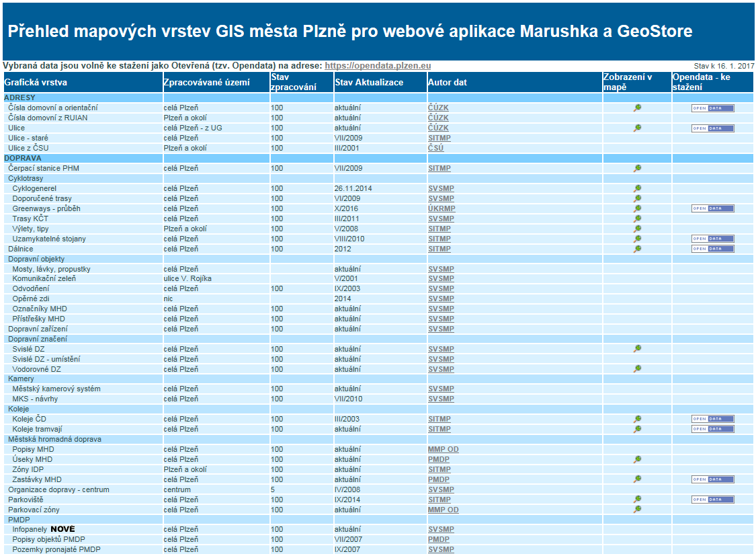Click Open Data badge for Uzamykatelné stojany
Viewport: 756px width, 554px height.
tap(712, 239)
